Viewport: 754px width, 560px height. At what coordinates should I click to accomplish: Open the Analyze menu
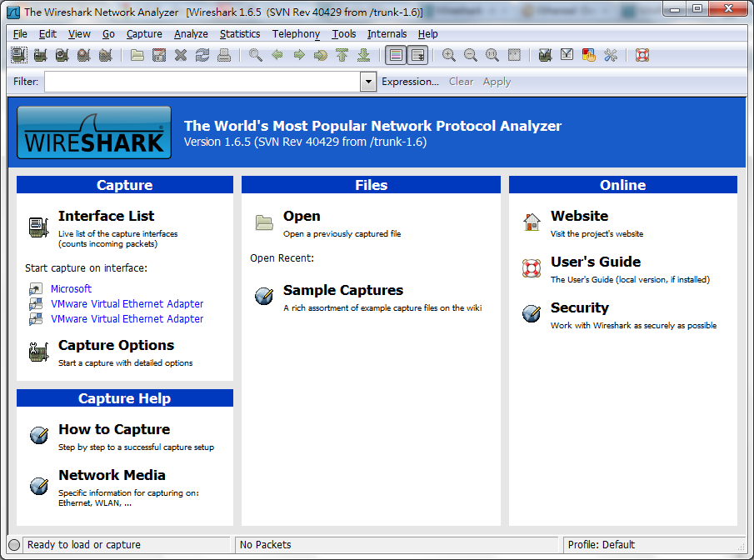pyautogui.click(x=191, y=33)
